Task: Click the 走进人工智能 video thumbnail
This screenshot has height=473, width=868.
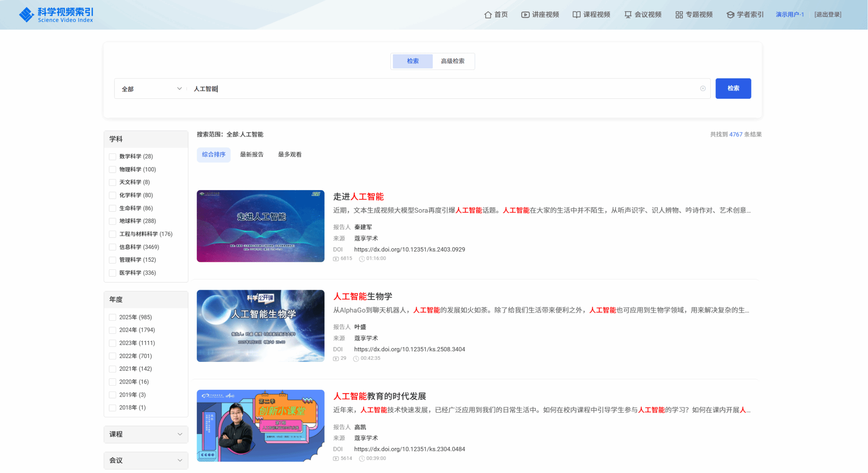Action: point(260,226)
